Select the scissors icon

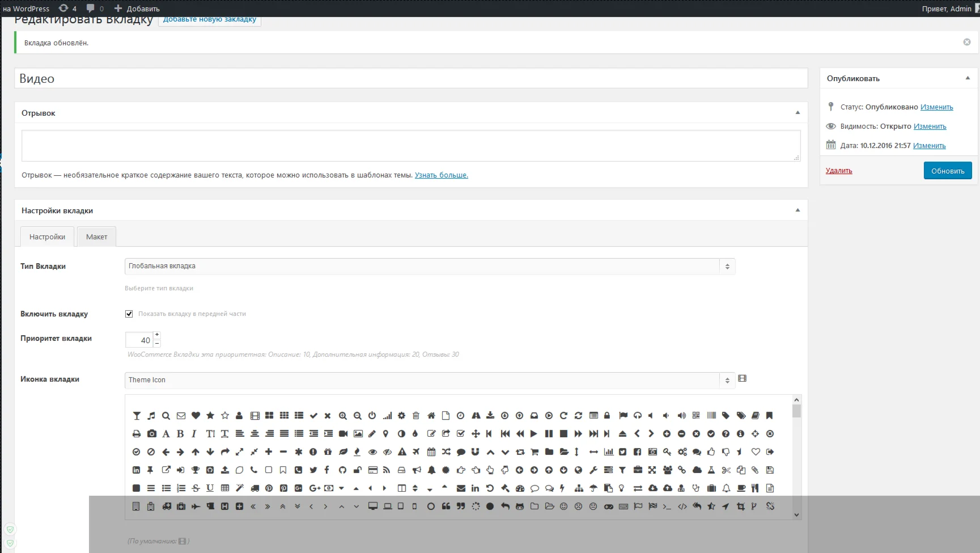[x=726, y=470]
